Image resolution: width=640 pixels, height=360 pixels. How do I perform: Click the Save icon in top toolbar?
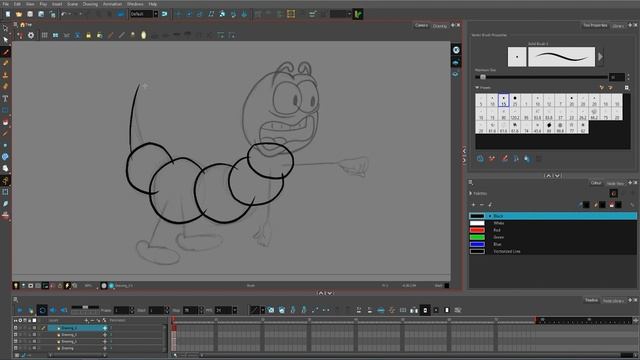30,14
